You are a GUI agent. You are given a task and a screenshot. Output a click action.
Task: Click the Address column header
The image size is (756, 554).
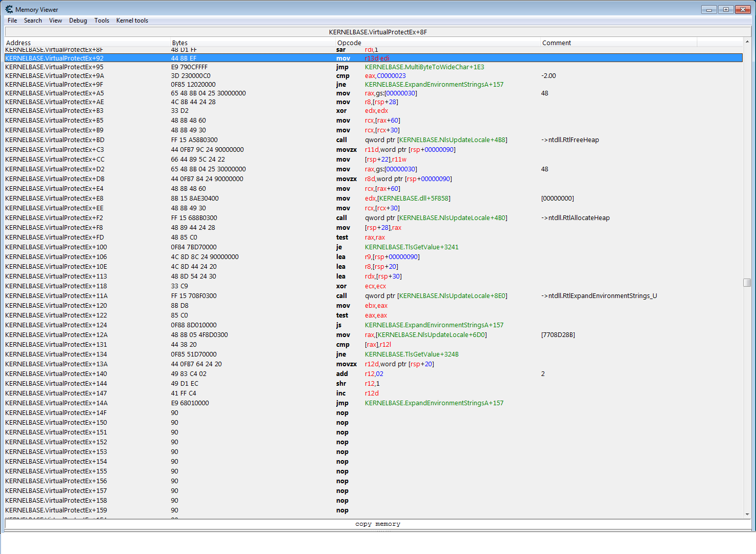point(87,43)
